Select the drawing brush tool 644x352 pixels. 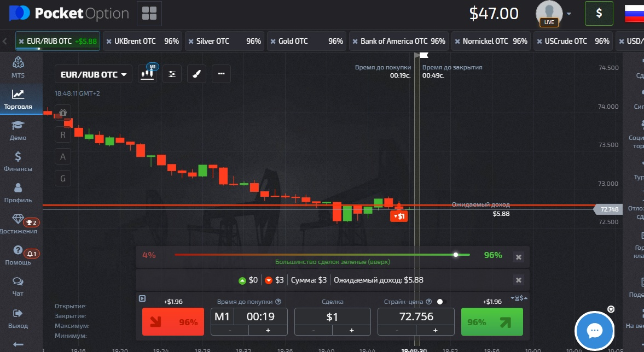[197, 74]
